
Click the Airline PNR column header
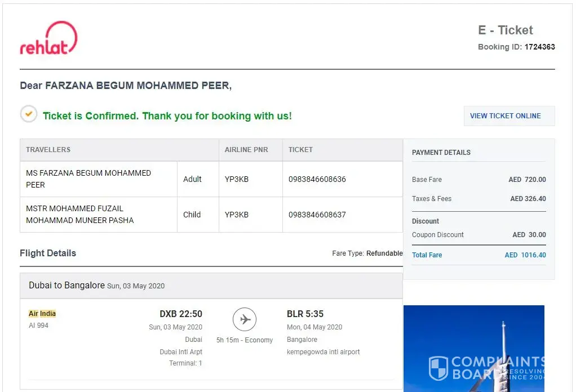click(246, 150)
